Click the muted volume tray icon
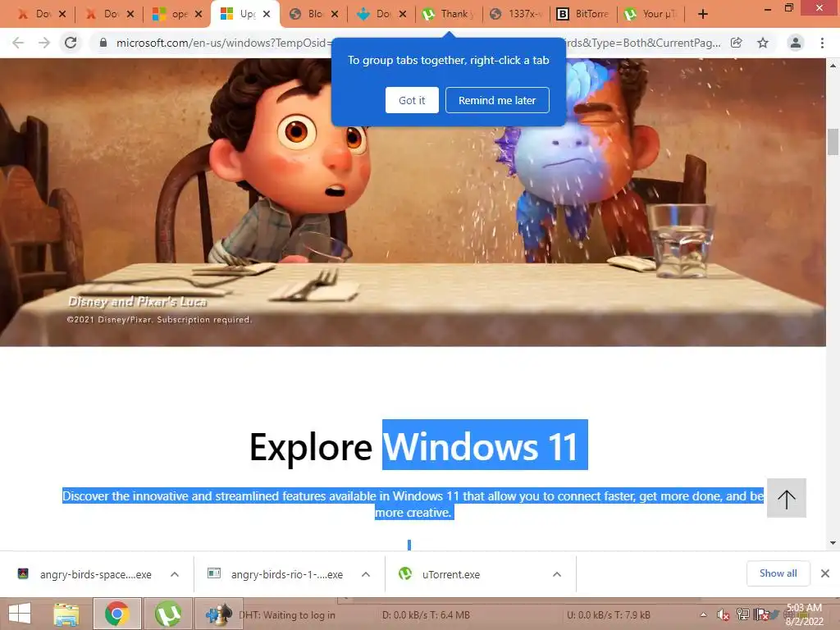The width and height of the screenshot is (840, 630). click(723, 614)
